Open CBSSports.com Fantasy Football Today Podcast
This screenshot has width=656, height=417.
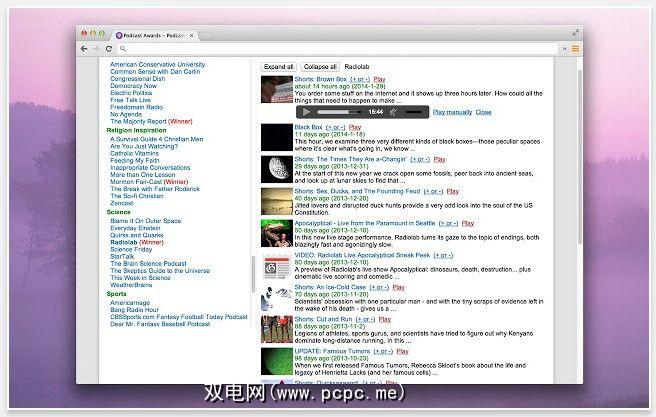pos(179,317)
